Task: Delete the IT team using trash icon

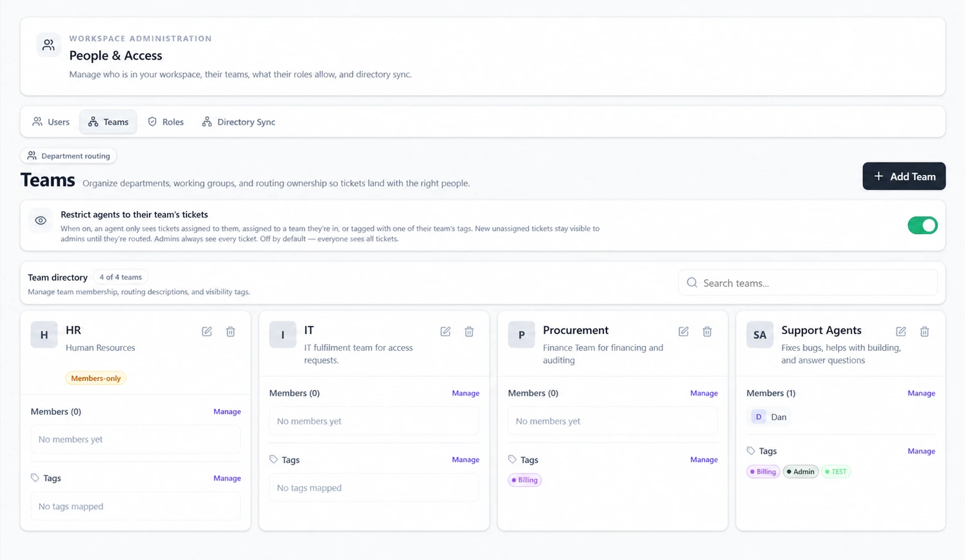Action: (469, 331)
